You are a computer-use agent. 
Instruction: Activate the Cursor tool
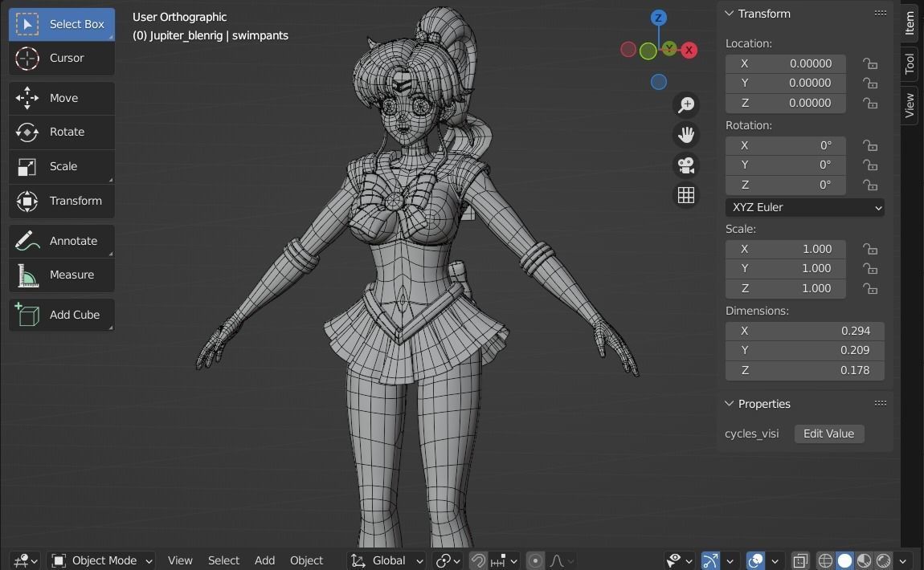(x=62, y=58)
